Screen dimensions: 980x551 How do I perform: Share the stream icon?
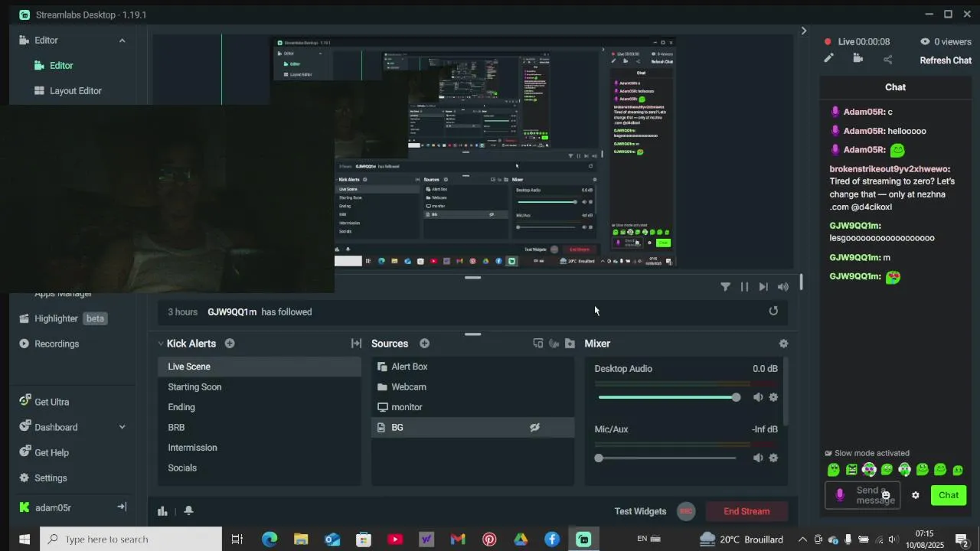pyautogui.click(x=888, y=59)
